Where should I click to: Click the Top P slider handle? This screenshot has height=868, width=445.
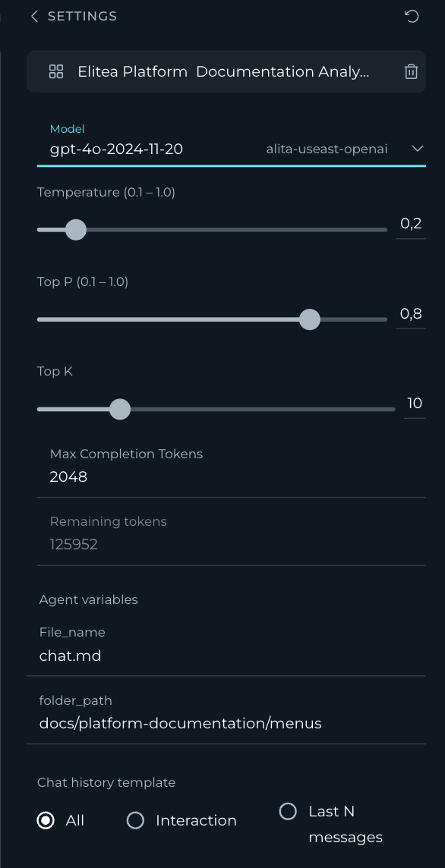310,319
